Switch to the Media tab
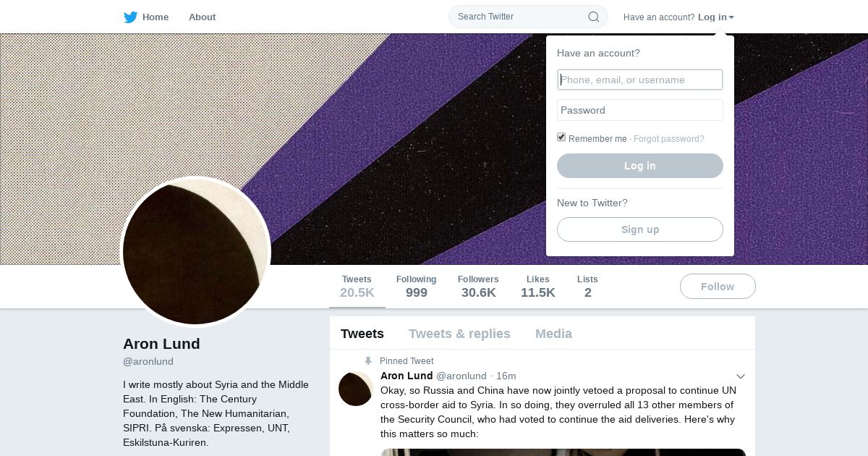This screenshot has height=456, width=868. (x=553, y=334)
